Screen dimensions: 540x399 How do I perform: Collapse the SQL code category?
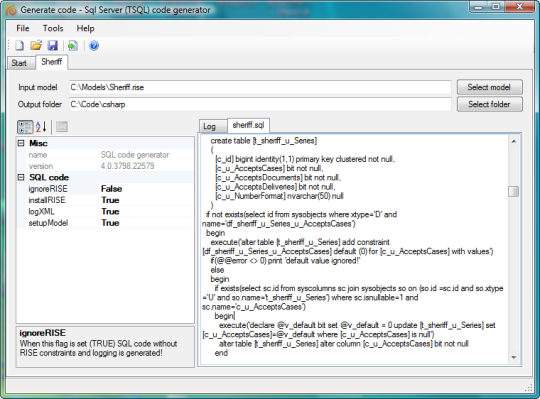(x=21, y=177)
